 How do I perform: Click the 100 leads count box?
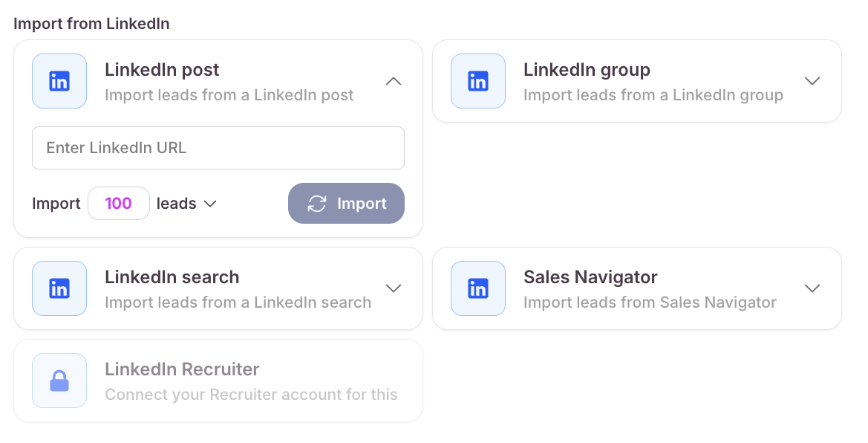click(x=119, y=204)
